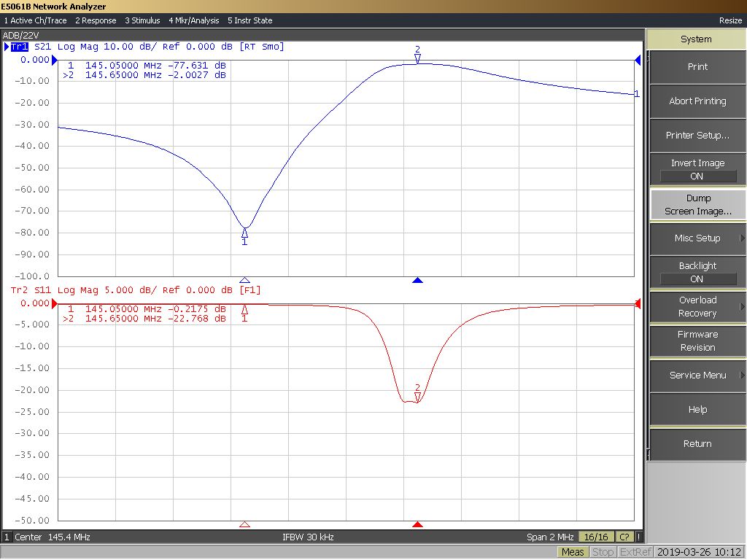Click Dump Screen Image softkey

coord(697,205)
